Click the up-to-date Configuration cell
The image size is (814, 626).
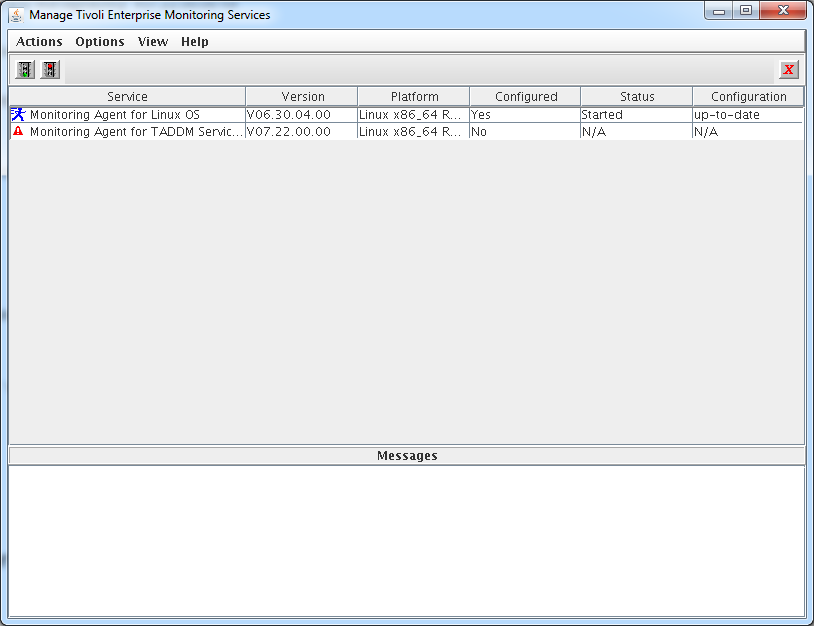coord(748,115)
